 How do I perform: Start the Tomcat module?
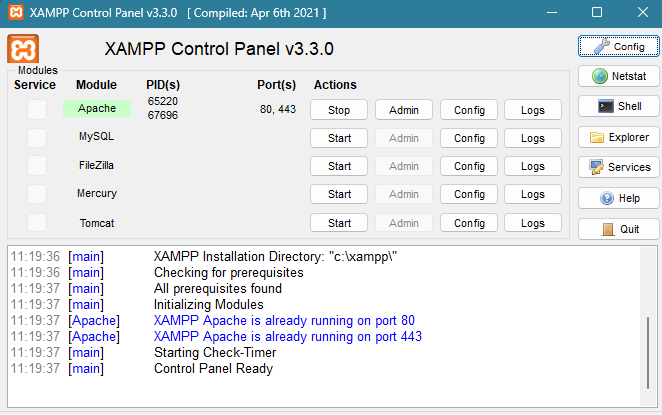[x=339, y=223]
